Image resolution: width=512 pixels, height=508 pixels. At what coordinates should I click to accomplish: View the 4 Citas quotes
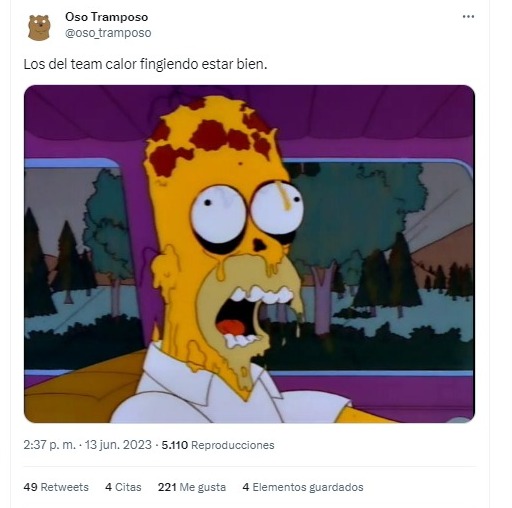pyautogui.click(x=123, y=487)
